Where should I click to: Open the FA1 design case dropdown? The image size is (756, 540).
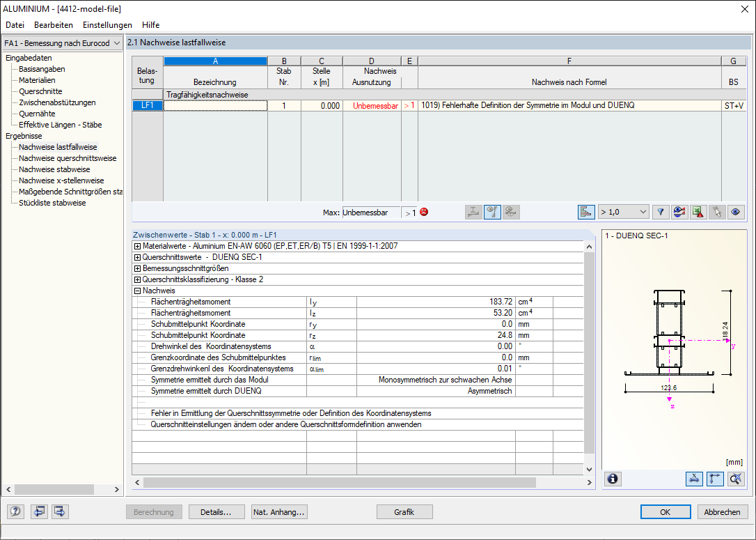[62, 43]
